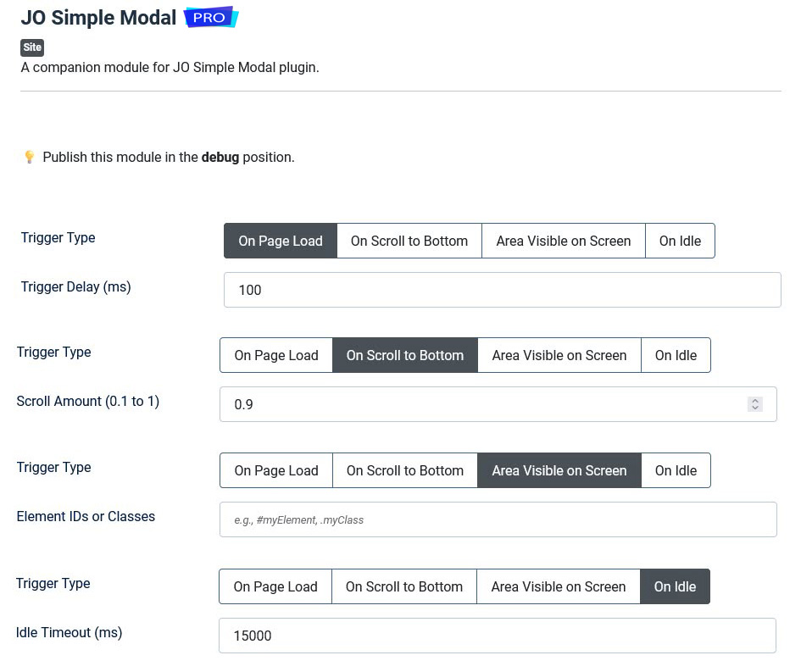Click the Site badge under the title

(x=32, y=47)
